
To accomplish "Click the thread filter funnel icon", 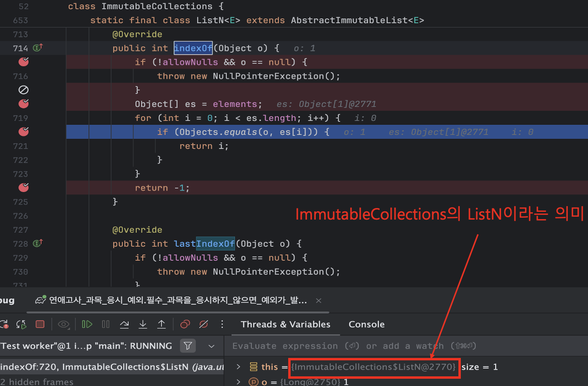I will pos(188,346).
